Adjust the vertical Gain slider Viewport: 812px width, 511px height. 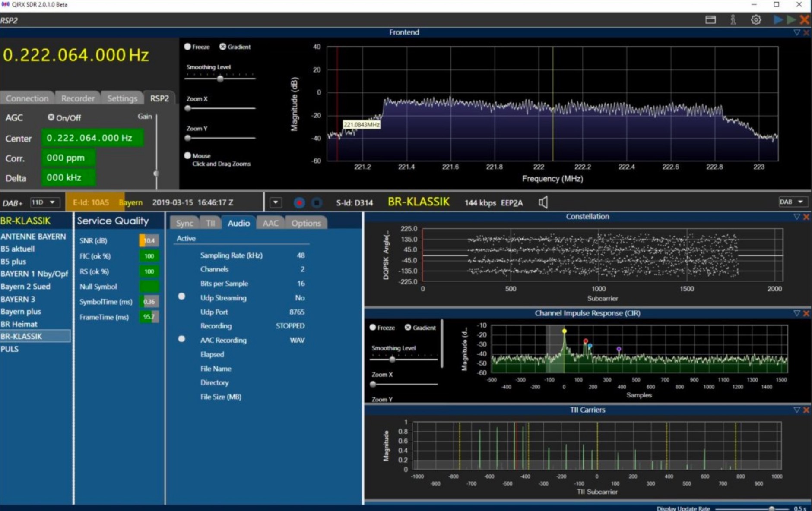[156, 173]
